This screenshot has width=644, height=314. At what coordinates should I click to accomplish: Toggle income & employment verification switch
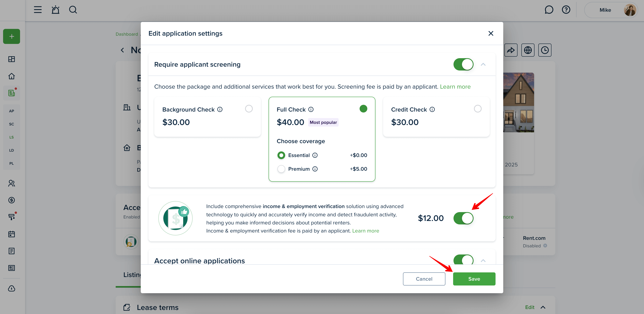tap(463, 218)
